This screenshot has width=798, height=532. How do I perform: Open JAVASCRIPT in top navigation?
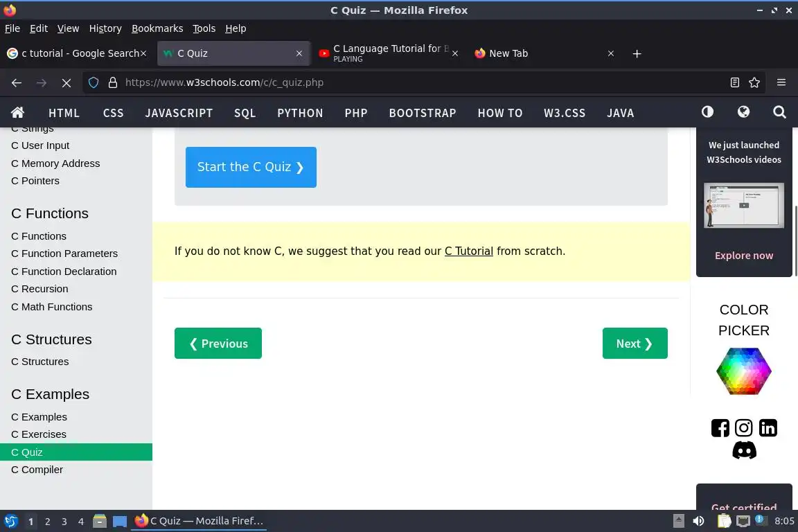[x=179, y=113]
